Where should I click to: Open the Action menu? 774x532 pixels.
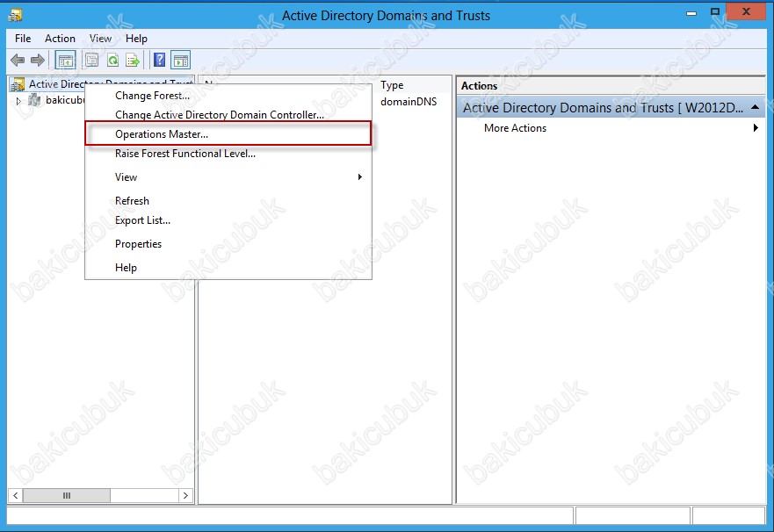(x=61, y=39)
